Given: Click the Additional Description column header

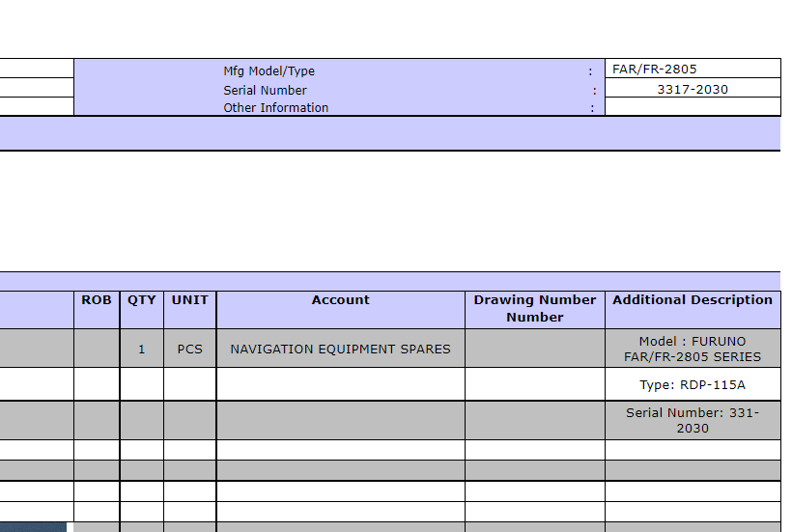Looking at the screenshot, I should pyautogui.click(x=692, y=300).
